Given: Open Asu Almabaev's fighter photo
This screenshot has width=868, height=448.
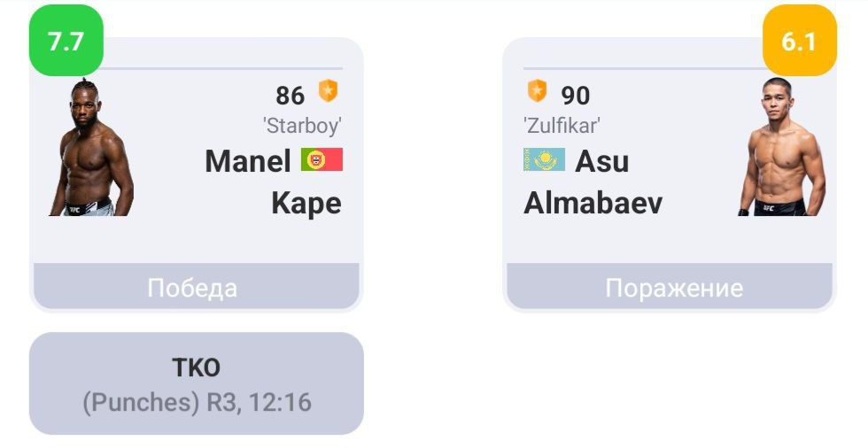Looking at the screenshot, I should point(781,149).
